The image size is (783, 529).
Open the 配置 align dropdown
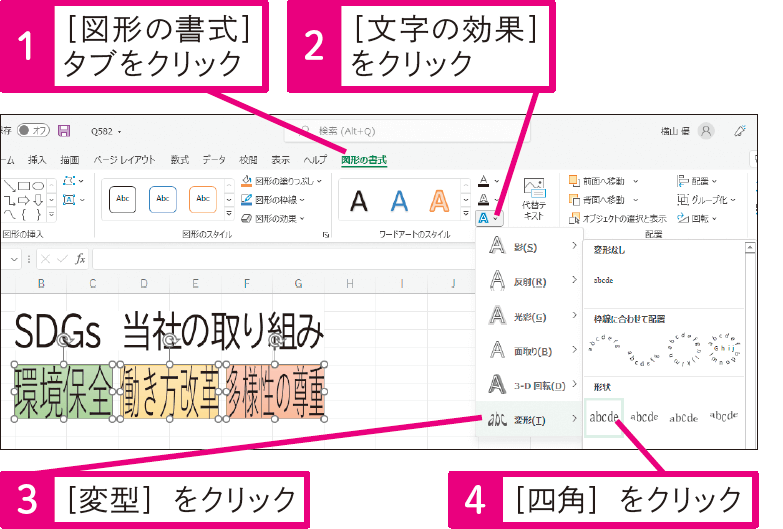[x=697, y=181]
